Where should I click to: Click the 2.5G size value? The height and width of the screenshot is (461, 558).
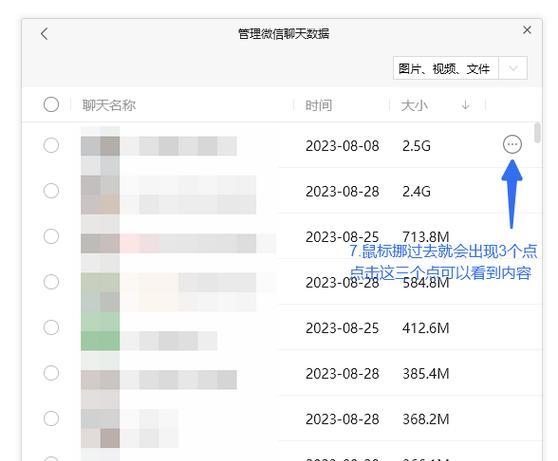click(x=416, y=146)
